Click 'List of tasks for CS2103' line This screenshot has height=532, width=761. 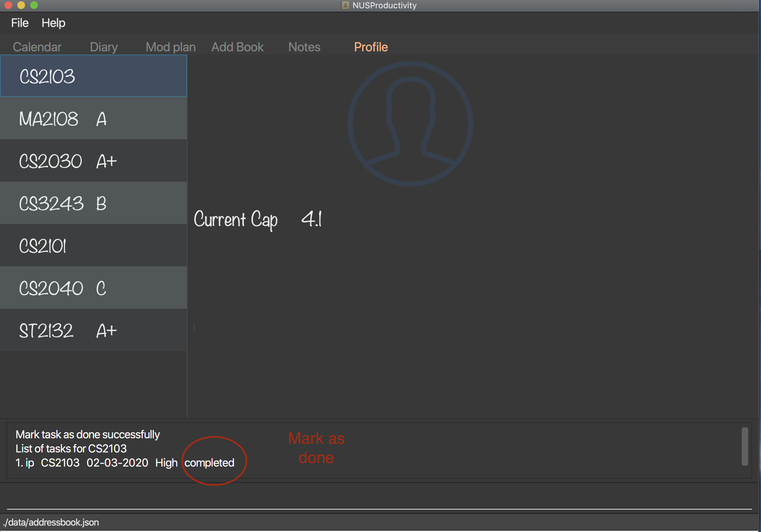click(71, 449)
